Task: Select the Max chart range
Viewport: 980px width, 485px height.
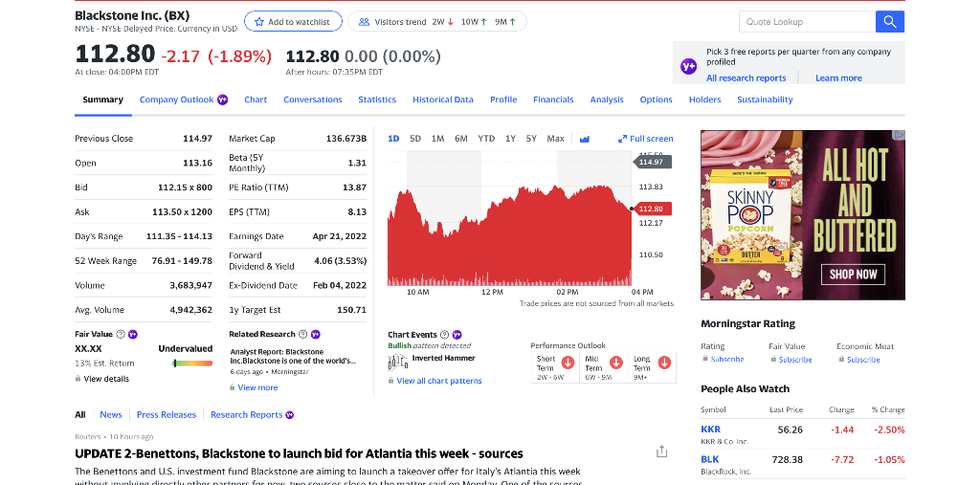Action: [x=556, y=139]
